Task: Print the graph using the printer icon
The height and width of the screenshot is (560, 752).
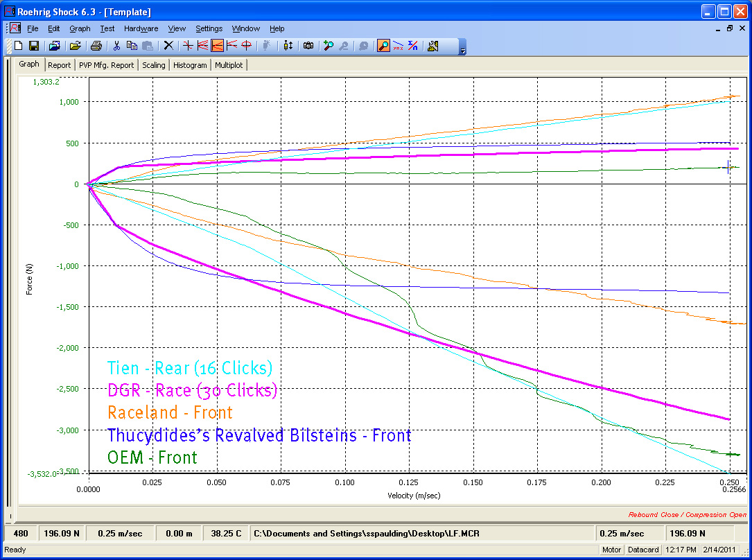Action: [x=96, y=46]
